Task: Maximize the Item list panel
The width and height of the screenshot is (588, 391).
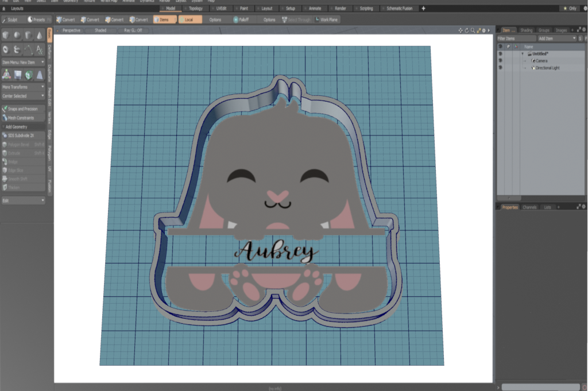Action: coord(579,29)
